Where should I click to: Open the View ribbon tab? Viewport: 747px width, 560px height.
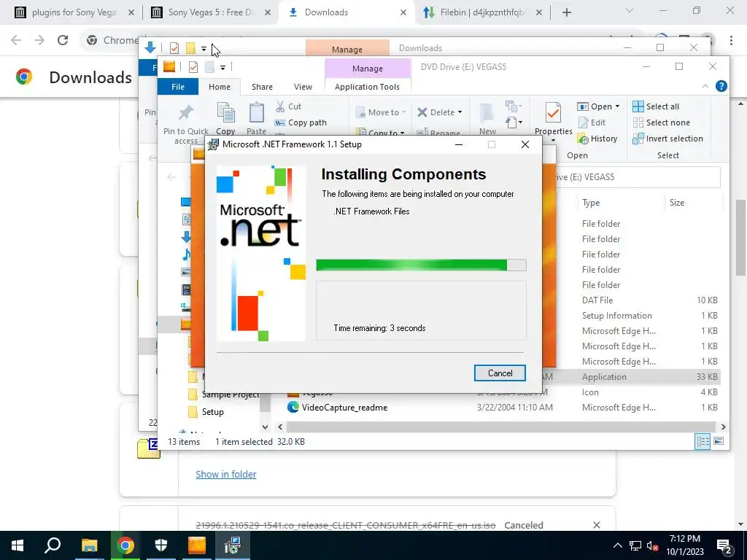(x=303, y=87)
